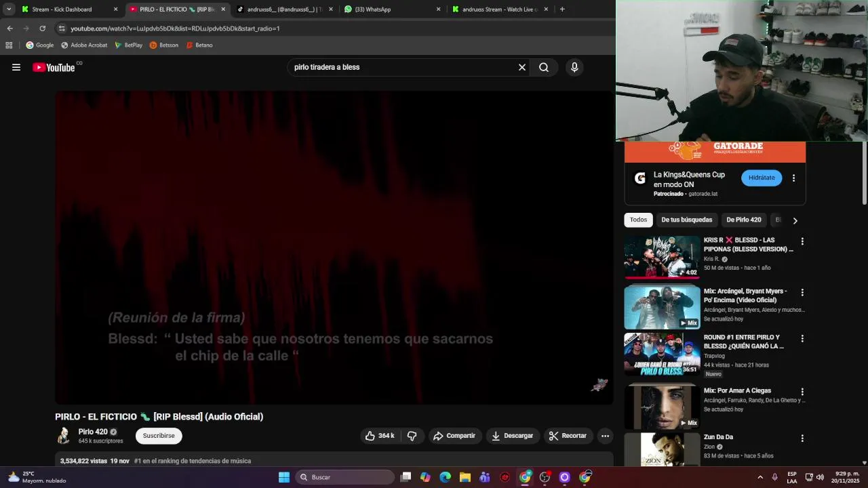Viewport: 868px width, 488px height.
Task: View site information icon in address bar
Action: click(62, 28)
